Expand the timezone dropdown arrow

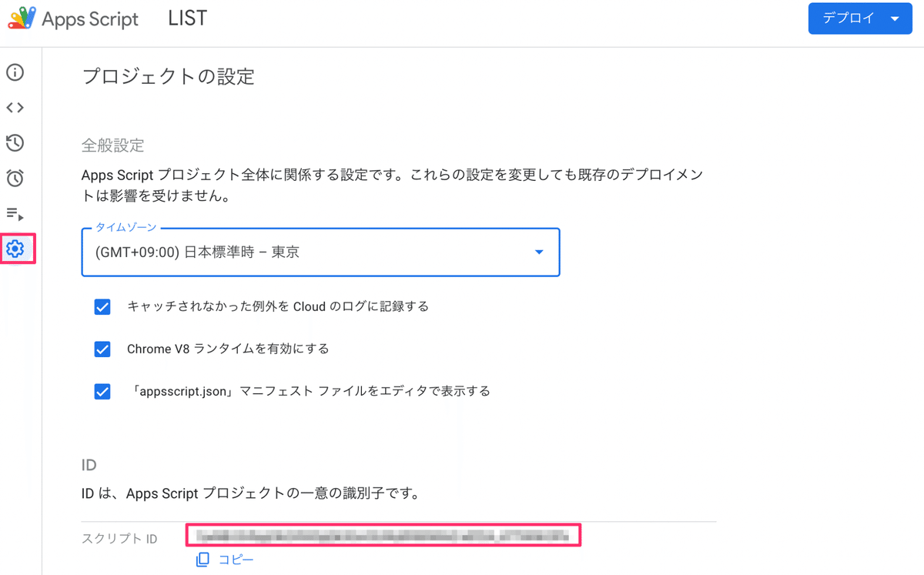click(x=539, y=252)
